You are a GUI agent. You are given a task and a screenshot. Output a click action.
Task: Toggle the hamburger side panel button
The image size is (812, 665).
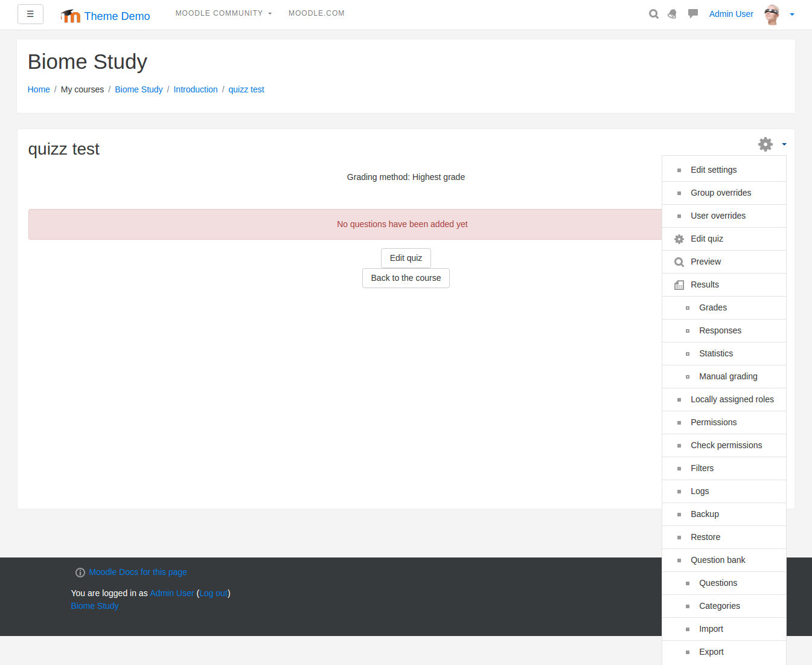[30, 14]
